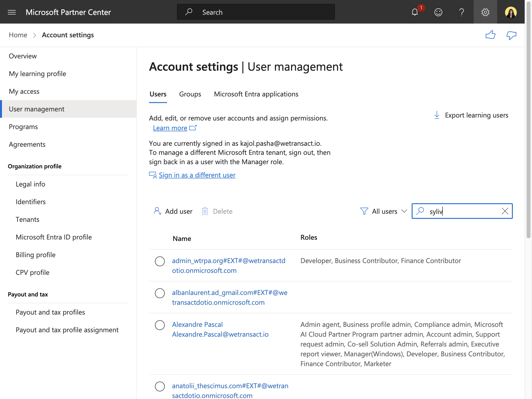Go to Home breadcrumb
532x399 pixels.
click(18, 35)
